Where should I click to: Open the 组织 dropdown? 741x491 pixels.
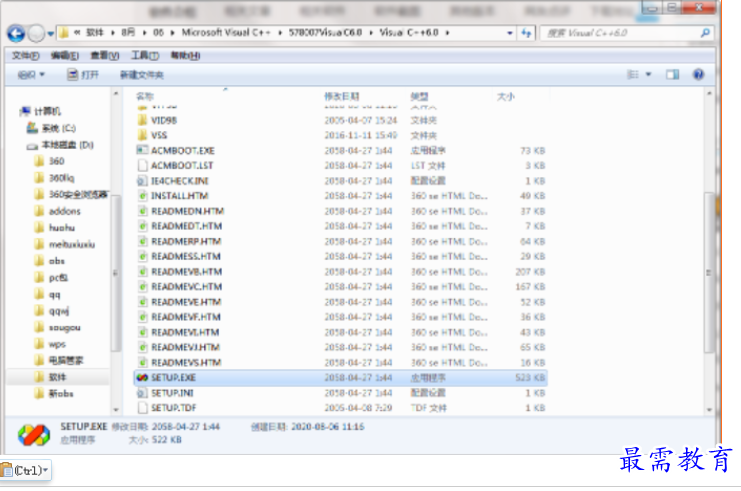(31, 75)
